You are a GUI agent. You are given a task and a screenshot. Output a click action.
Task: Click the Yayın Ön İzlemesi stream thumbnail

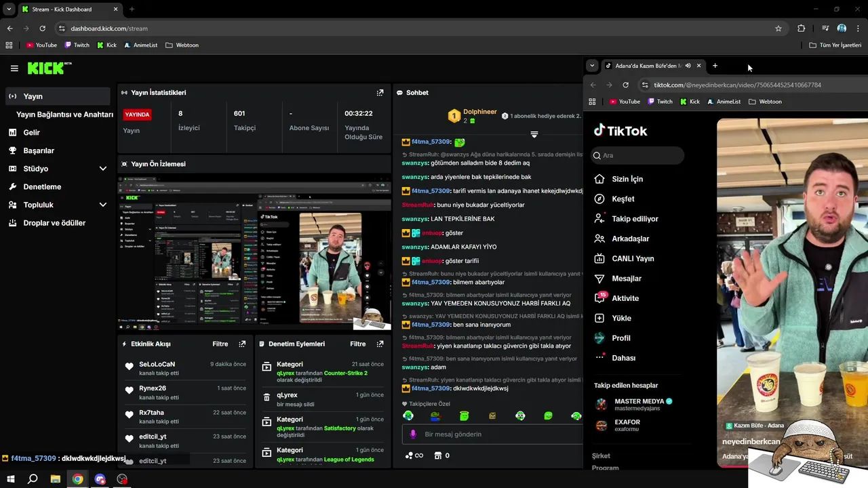click(254, 252)
